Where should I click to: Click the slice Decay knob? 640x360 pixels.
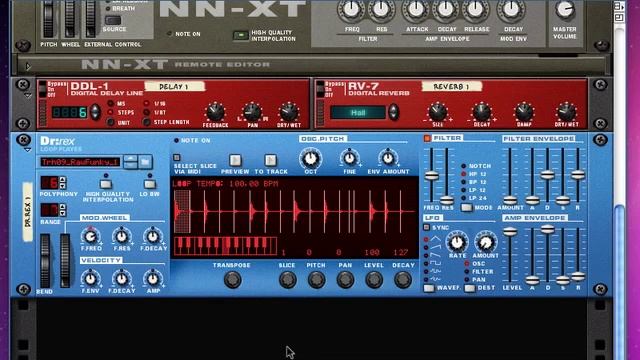point(403,280)
